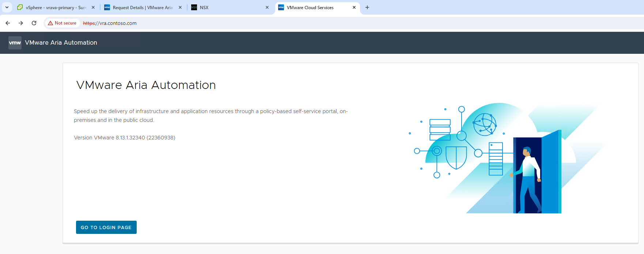Switch to the Request Details VMware Aria tab

click(x=143, y=7)
